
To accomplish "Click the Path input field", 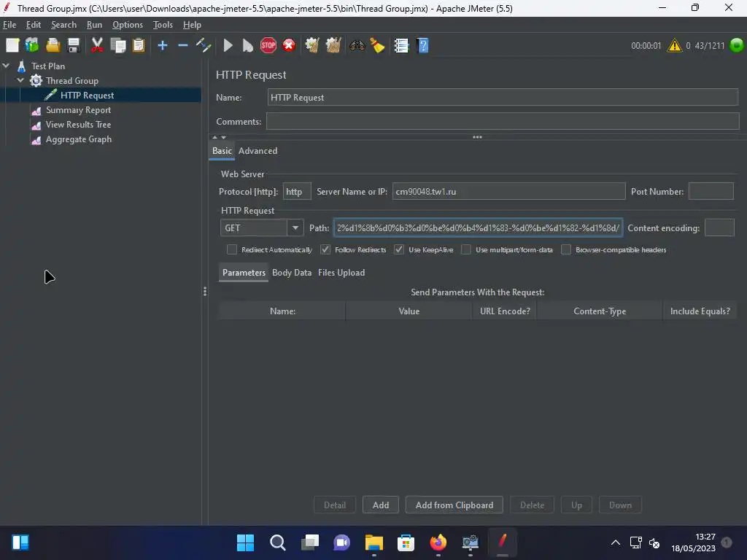I will 478,228.
